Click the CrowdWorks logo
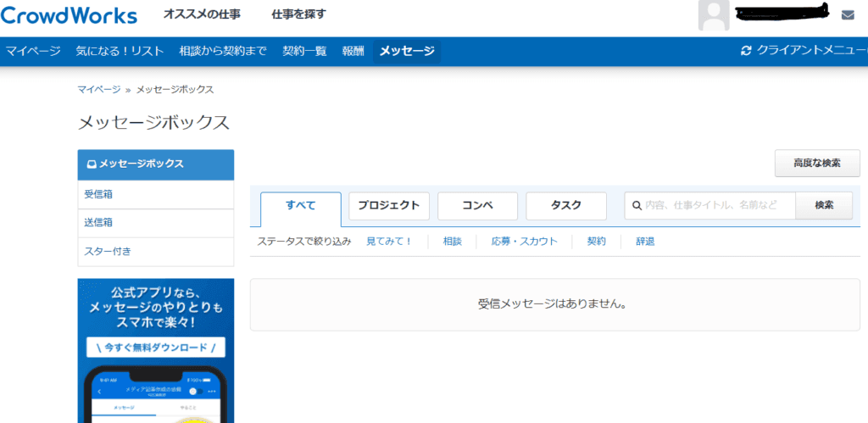 (69, 15)
